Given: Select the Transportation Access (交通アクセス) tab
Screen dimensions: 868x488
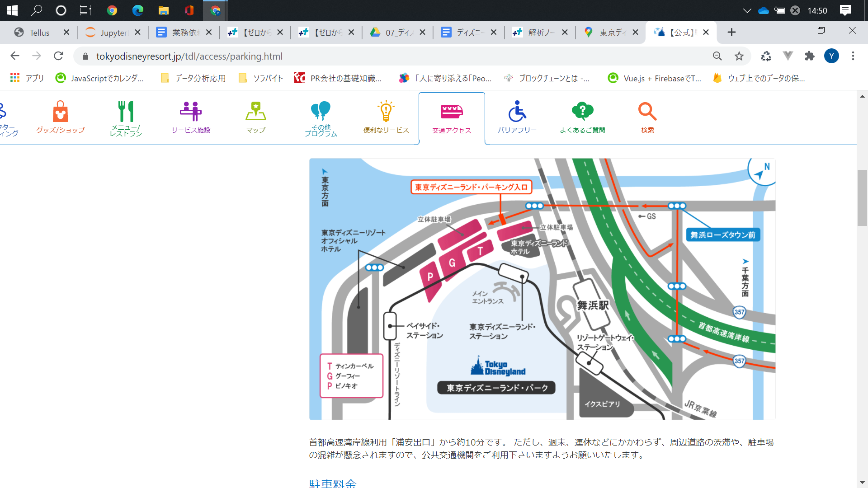Looking at the screenshot, I should 452,118.
